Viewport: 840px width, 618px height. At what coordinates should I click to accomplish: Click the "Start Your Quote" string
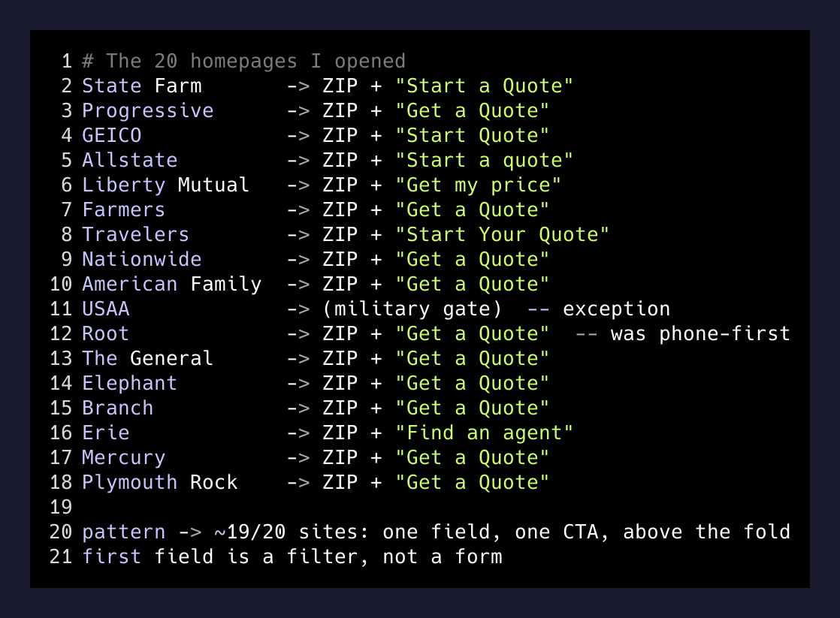pos(503,234)
